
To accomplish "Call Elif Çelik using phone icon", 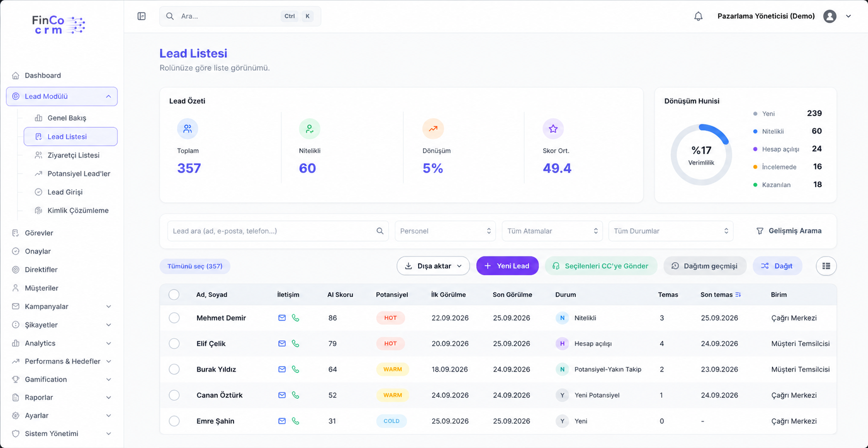I will pos(295,344).
